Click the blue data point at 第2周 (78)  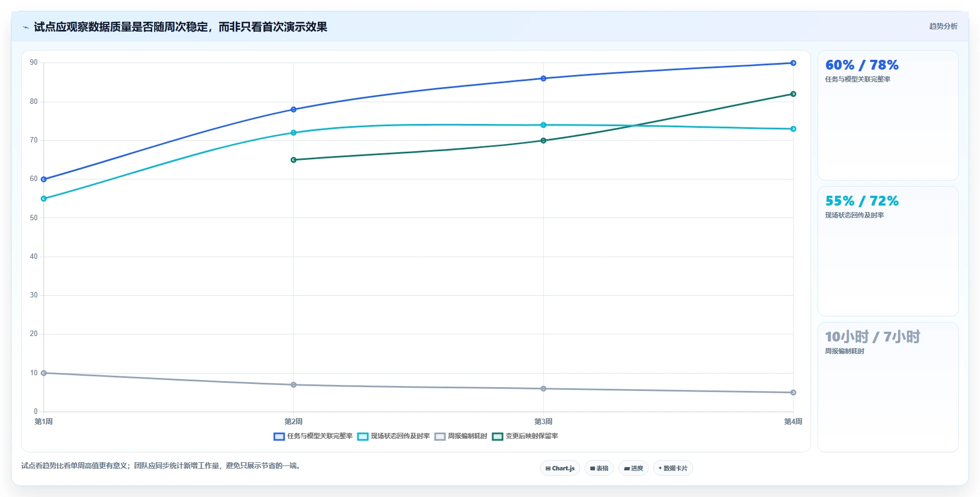click(293, 110)
